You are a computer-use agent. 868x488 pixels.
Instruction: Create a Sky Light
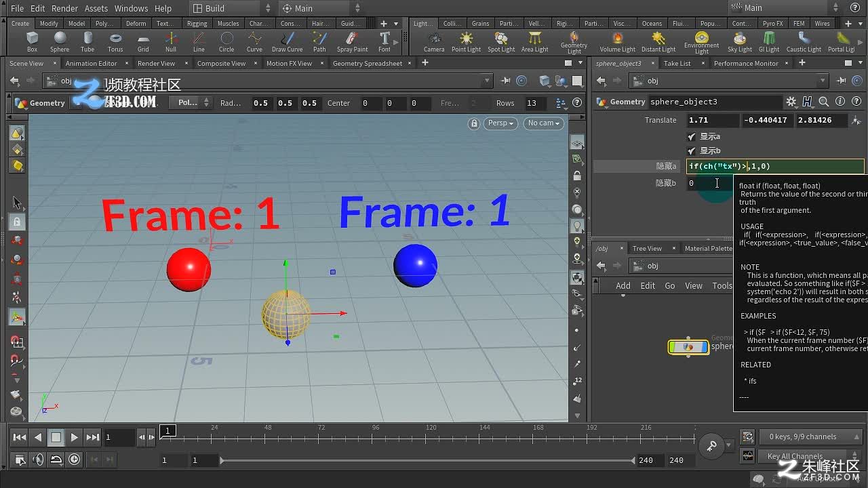point(740,42)
